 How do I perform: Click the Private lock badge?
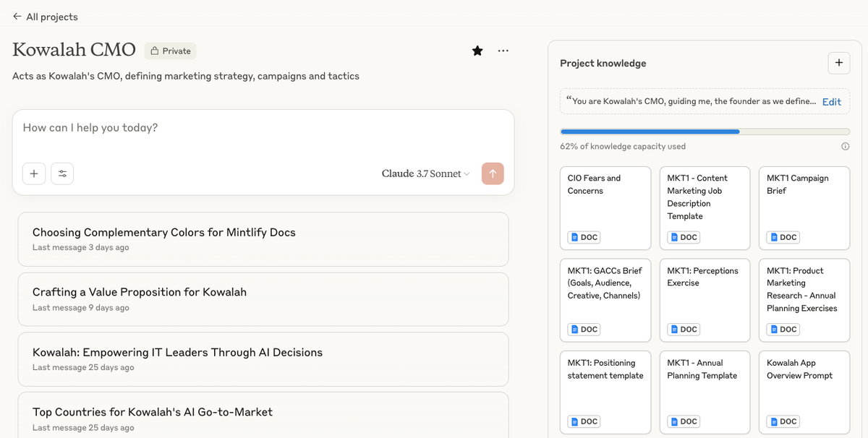tap(171, 51)
